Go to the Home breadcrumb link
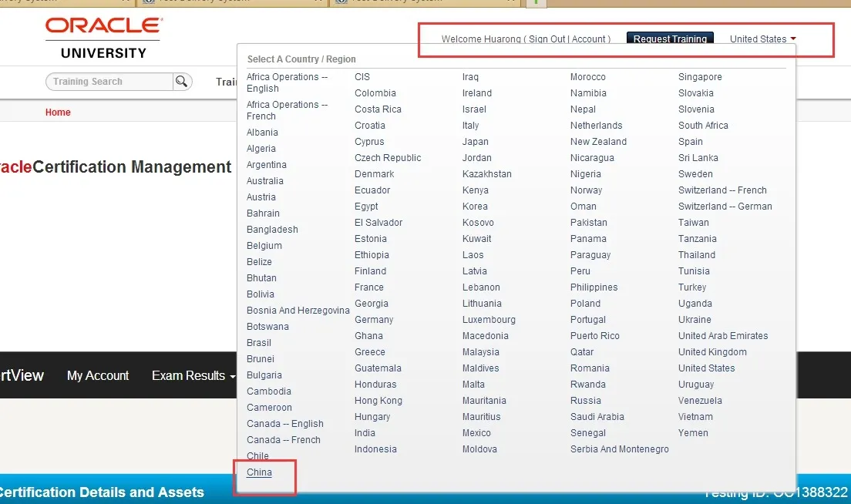The image size is (851, 504). 58,113
